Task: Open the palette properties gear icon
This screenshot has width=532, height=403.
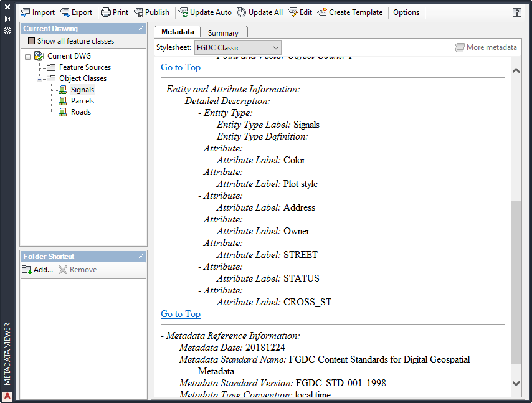Action: click(7, 31)
